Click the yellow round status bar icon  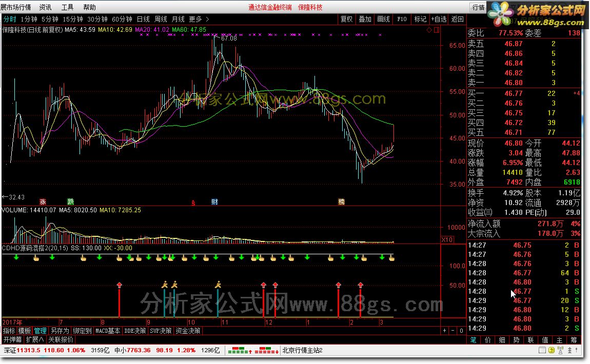click(551, 351)
